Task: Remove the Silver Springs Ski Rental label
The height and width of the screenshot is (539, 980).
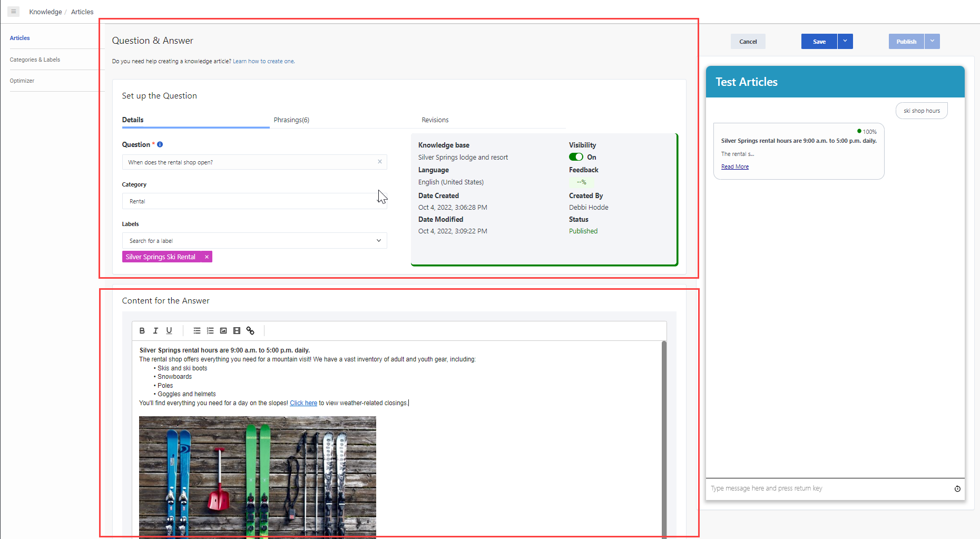Action: pyautogui.click(x=207, y=257)
